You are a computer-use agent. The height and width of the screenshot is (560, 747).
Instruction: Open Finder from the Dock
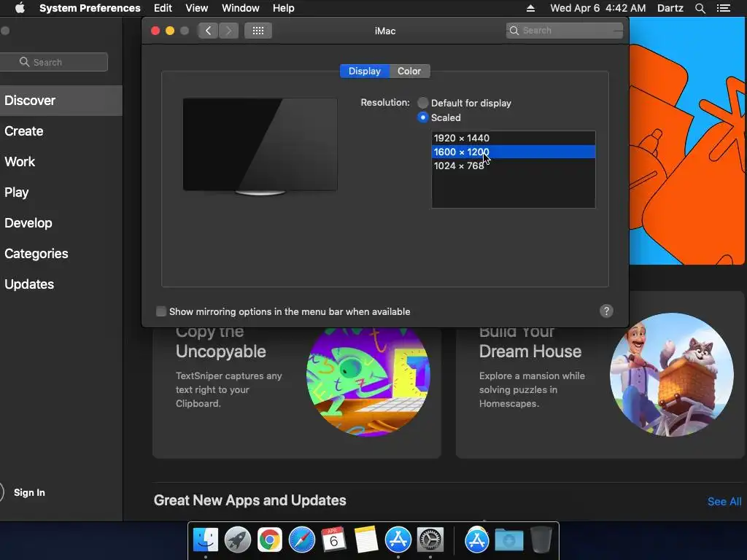tap(205, 540)
